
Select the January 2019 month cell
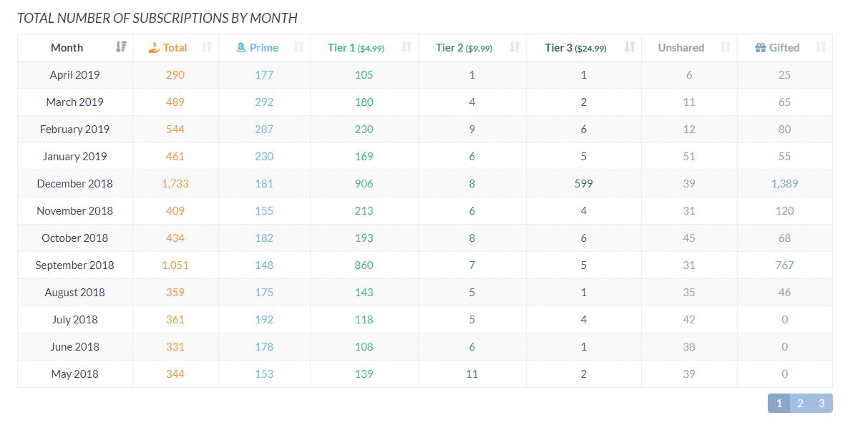(75, 156)
